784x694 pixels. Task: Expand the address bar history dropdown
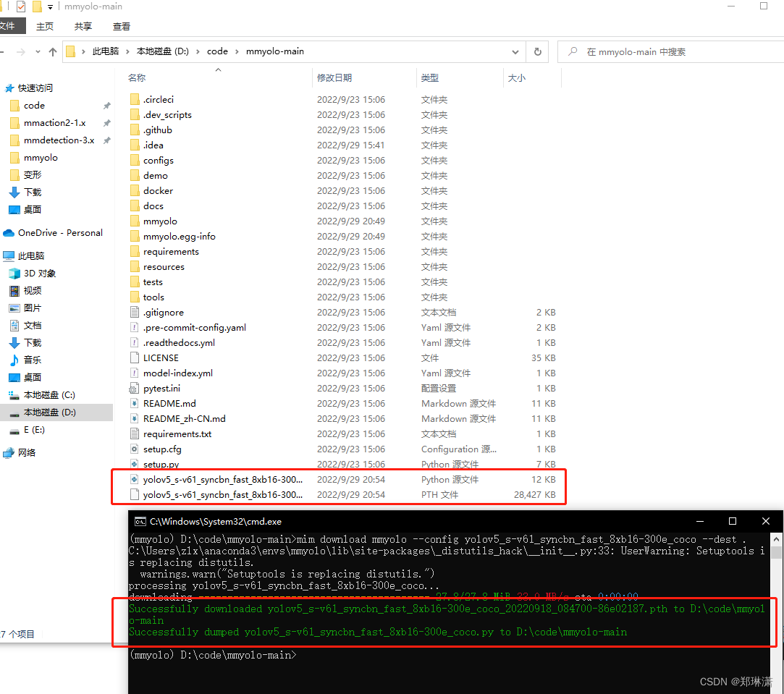click(x=515, y=51)
